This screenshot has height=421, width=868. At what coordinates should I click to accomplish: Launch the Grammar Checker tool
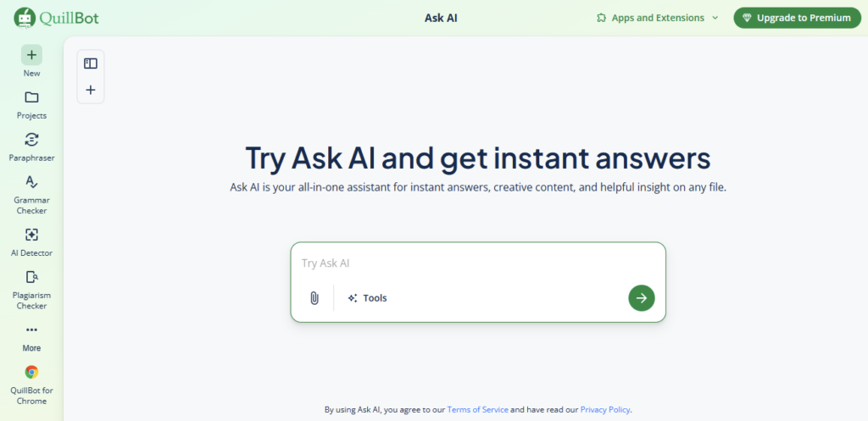31,182
